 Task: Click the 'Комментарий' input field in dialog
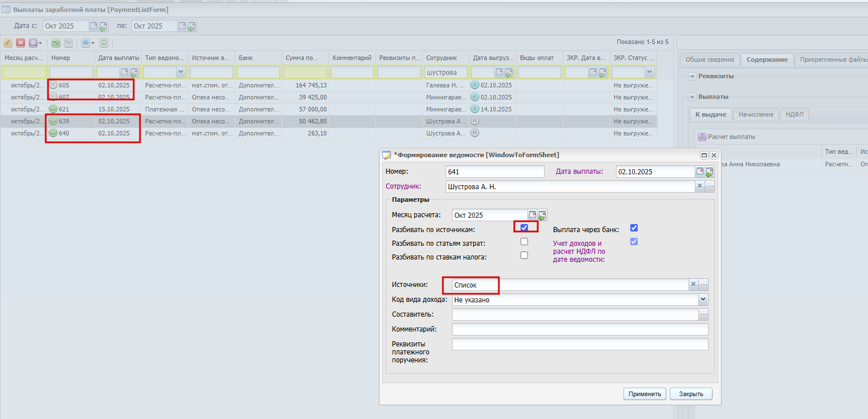[580, 329]
